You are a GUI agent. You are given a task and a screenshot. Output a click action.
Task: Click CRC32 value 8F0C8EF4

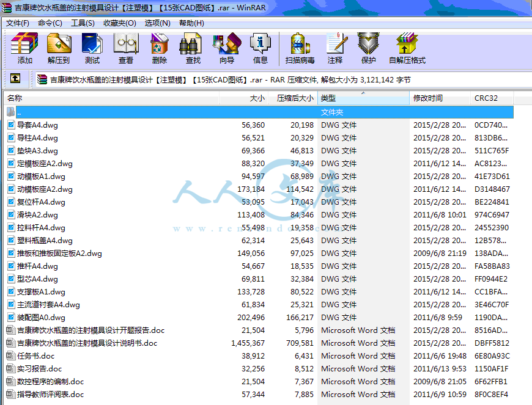491,395
